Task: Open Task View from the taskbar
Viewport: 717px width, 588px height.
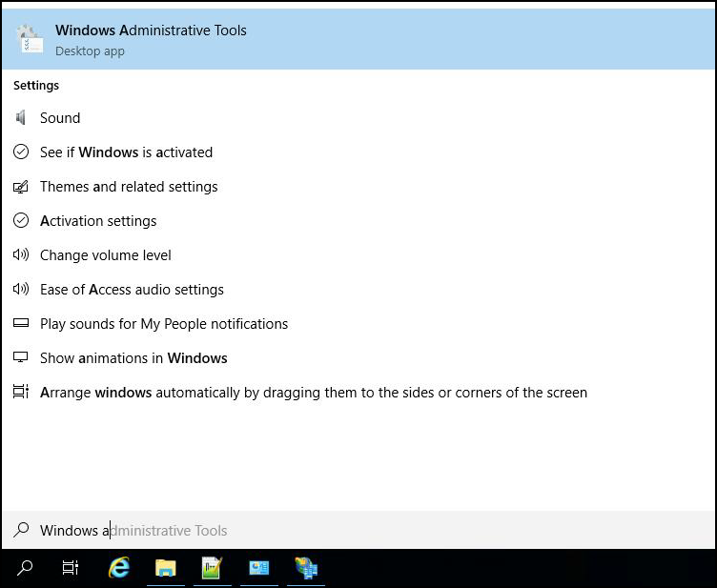Action: pos(71,568)
